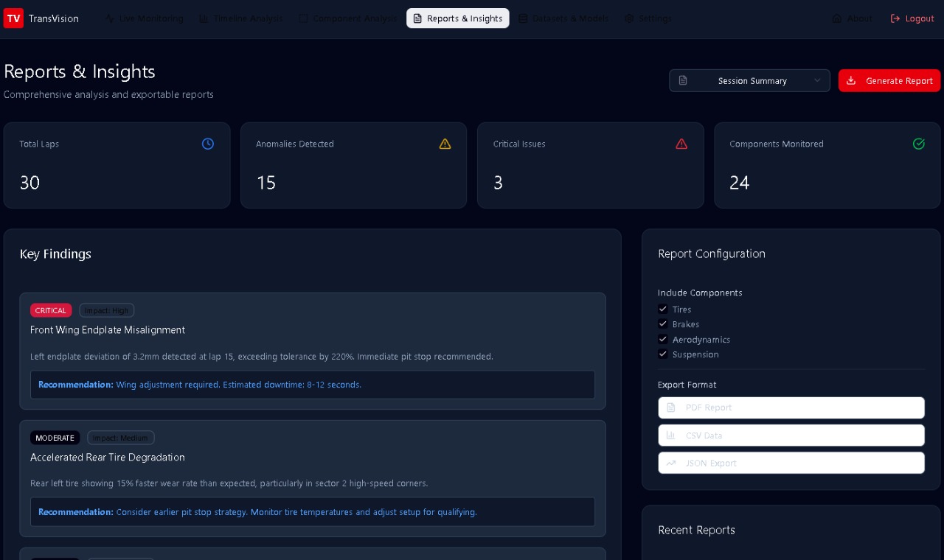Click the green check icon on Components Monitored
Screen dimensions: 944x560
(x=919, y=144)
